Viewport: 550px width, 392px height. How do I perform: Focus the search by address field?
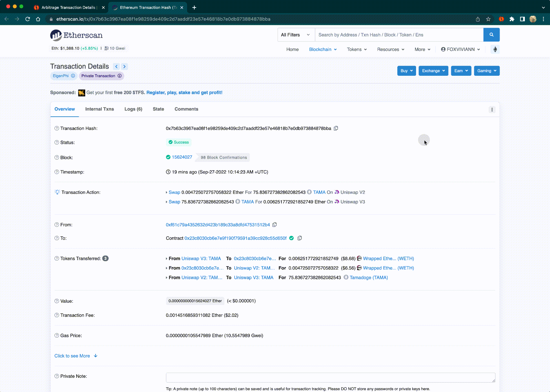point(399,35)
